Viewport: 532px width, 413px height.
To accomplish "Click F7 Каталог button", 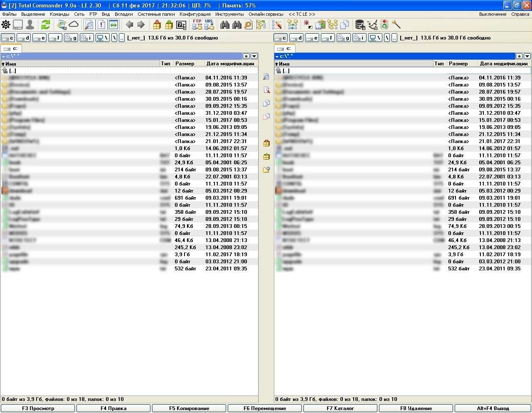I will 340,408.
